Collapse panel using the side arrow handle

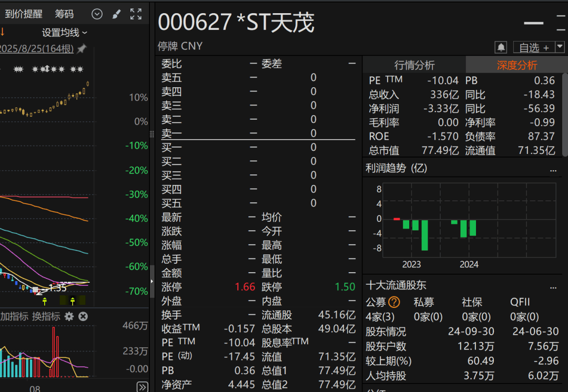point(152,281)
